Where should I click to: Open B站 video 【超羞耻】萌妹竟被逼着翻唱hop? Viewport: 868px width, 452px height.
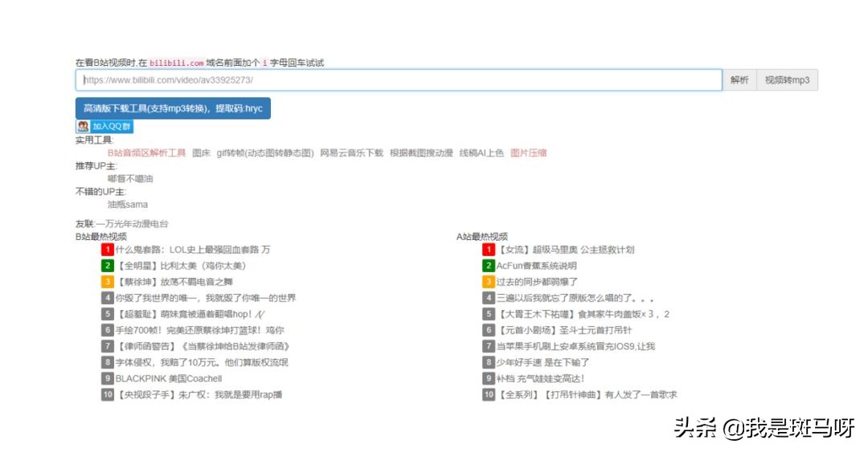(190, 314)
